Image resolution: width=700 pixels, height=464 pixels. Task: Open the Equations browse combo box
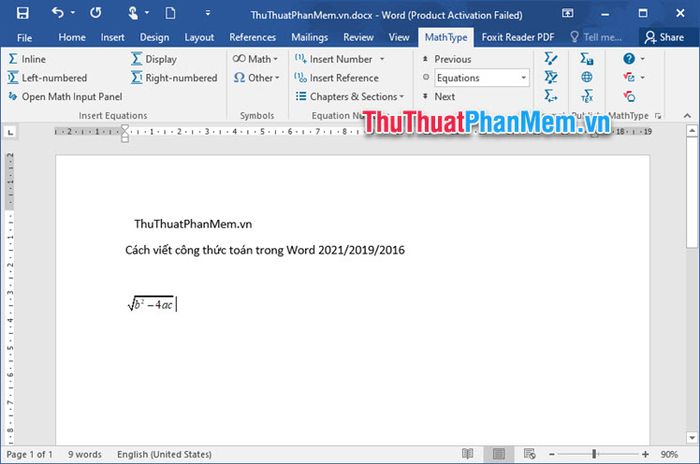482,78
